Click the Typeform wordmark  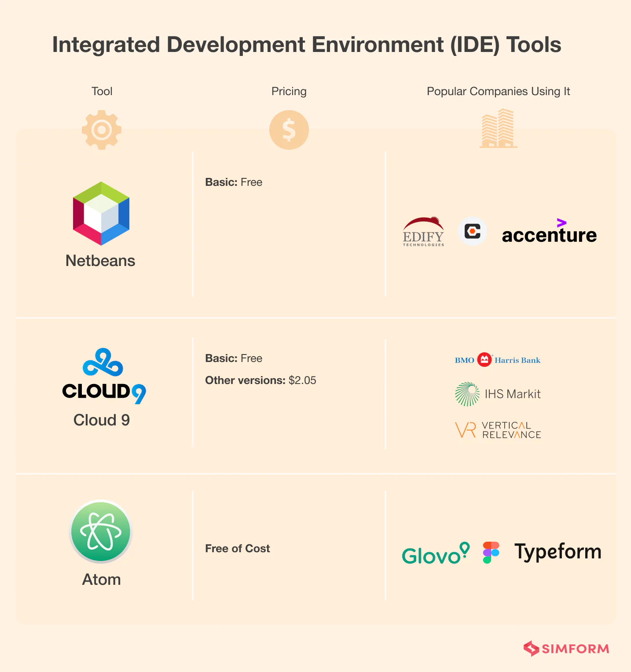(x=558, y=550)
